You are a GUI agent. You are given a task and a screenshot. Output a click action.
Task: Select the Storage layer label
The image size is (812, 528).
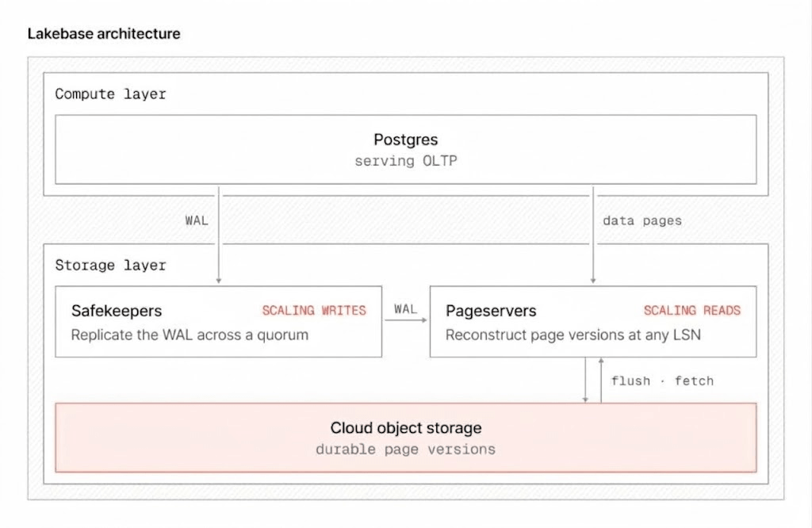(x=110, y=266)
